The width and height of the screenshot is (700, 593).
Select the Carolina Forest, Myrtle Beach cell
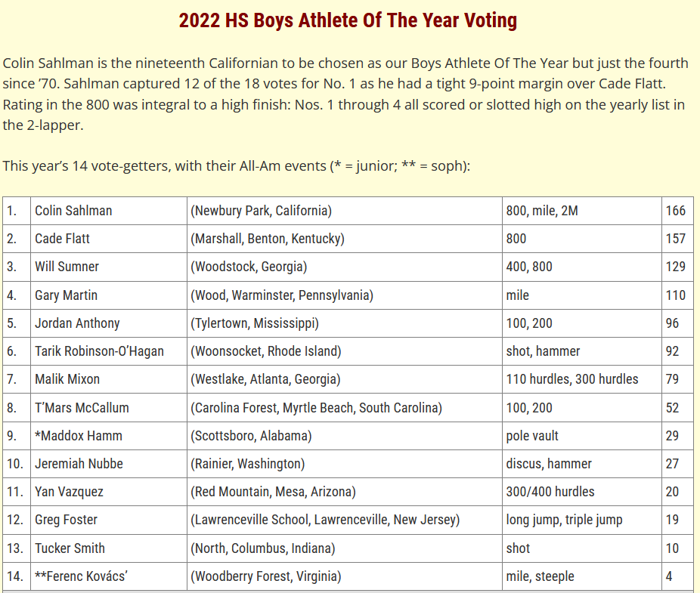pyautogui.click(x=344, y=408)
